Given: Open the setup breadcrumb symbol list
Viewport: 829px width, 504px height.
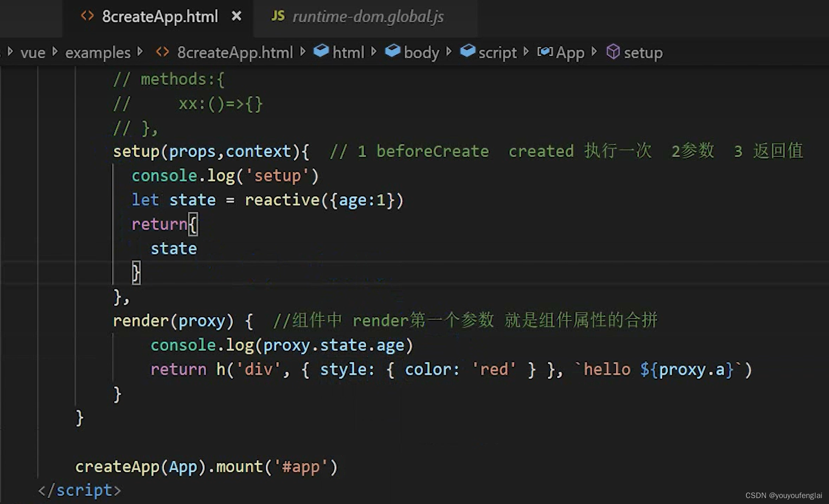Looking at the screenshot, I should (643, 53).
